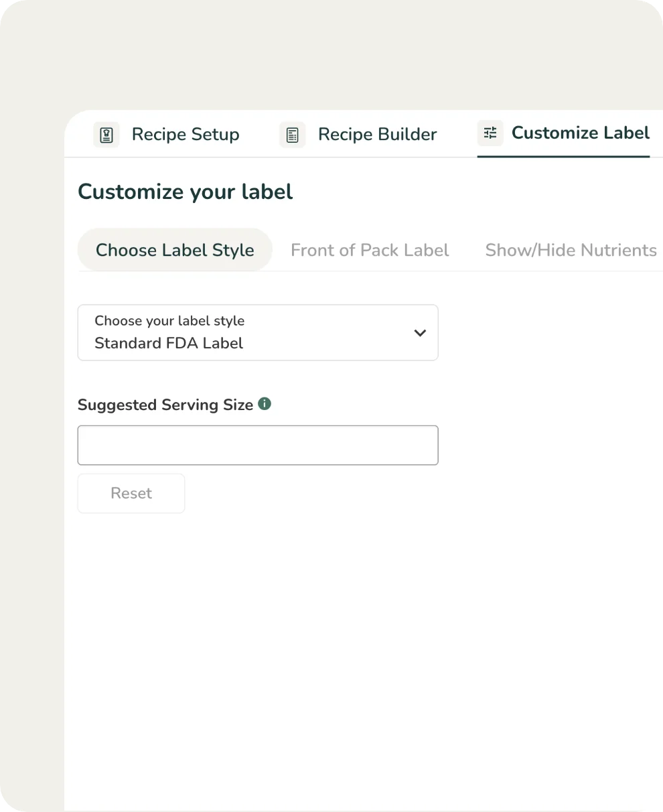
Task: Open the Show/Hide Nutrients sub-tab
Action: [571, 250]
